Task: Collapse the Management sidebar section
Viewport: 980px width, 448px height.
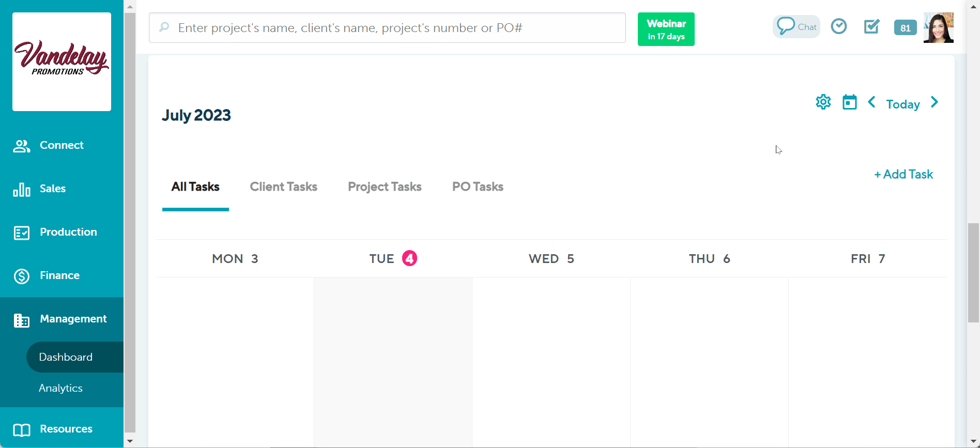Action: pyautogui.click(x=73, y=319)
